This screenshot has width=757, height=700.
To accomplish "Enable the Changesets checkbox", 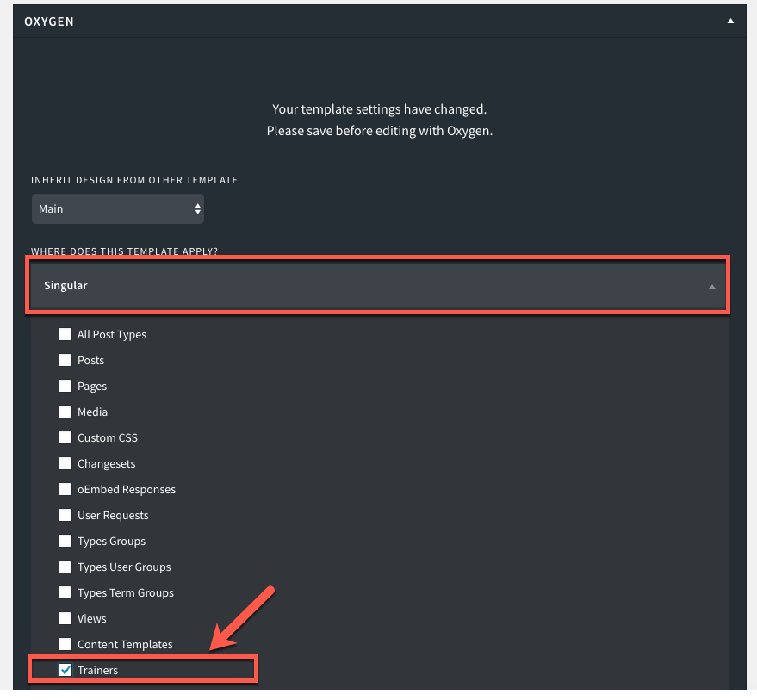I will [x=65, y=463].
